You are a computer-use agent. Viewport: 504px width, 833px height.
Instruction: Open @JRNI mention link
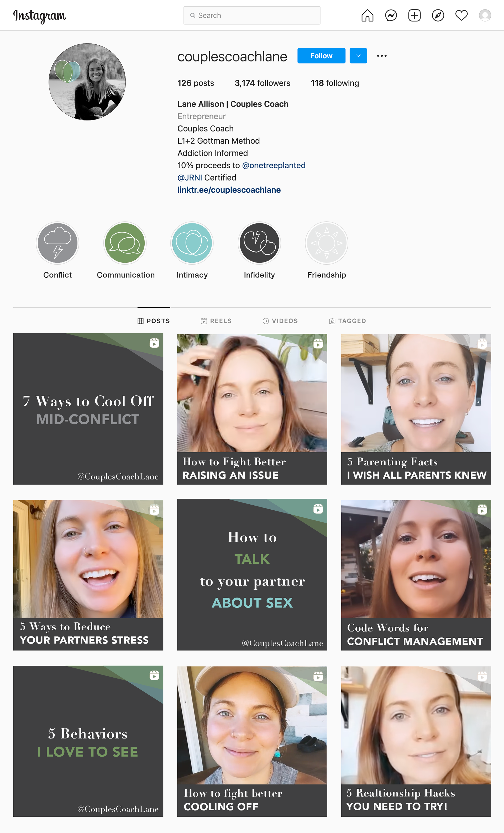pos(190,177)
